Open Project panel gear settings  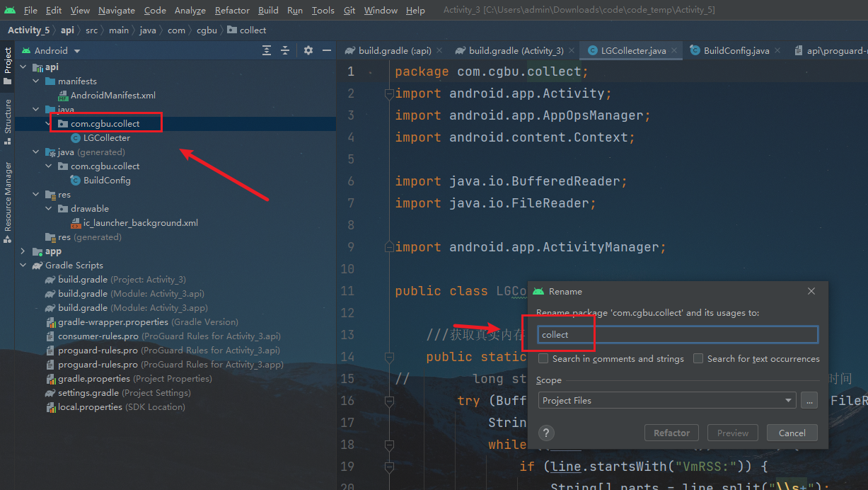[x=308, y=50]
